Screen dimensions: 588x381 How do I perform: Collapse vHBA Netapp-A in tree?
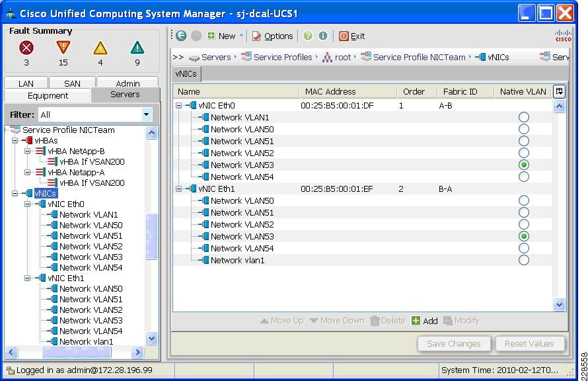click(27, 172)
